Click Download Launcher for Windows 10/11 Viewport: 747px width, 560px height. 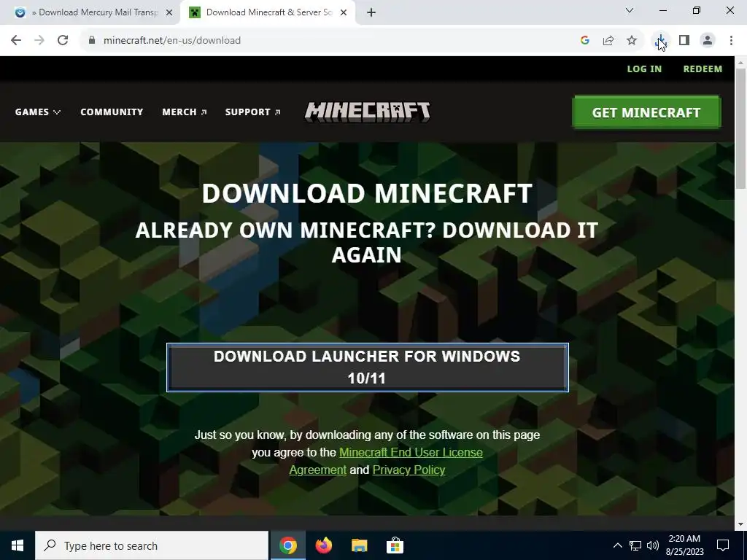(368, 367)
